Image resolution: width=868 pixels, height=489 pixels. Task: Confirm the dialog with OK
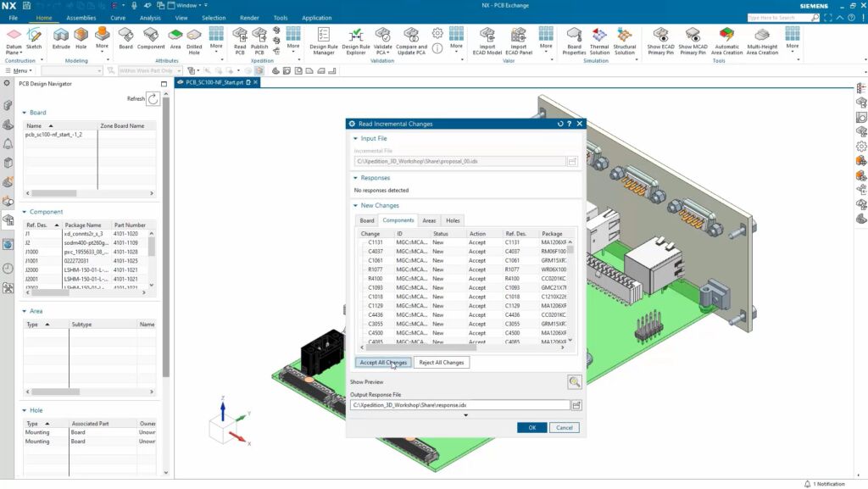coord(532,428)
